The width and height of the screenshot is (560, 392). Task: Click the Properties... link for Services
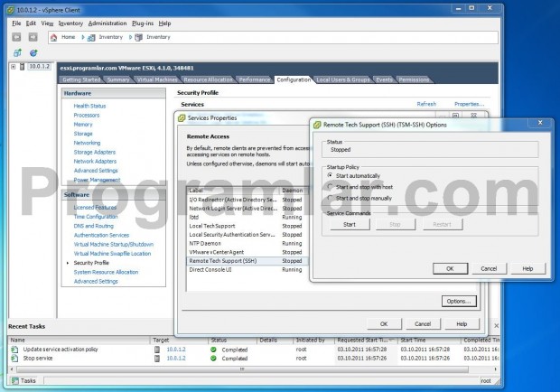[x=470, y=104]
